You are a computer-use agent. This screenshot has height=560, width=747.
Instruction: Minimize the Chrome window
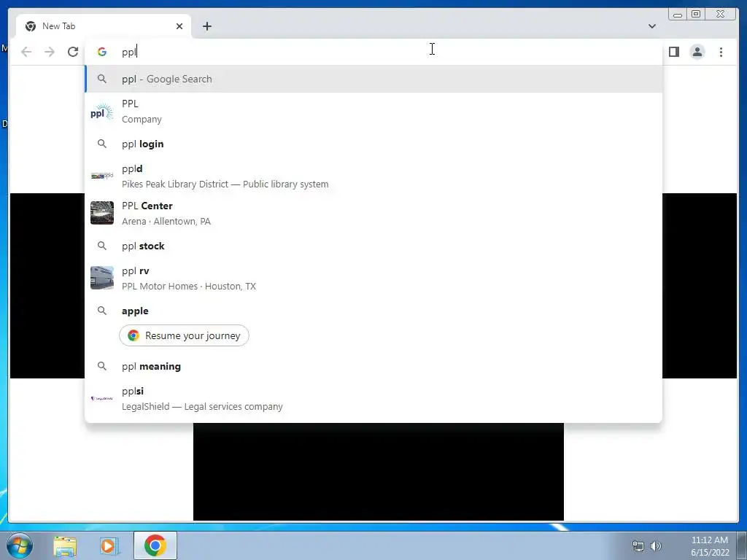(x=677, y=15)
